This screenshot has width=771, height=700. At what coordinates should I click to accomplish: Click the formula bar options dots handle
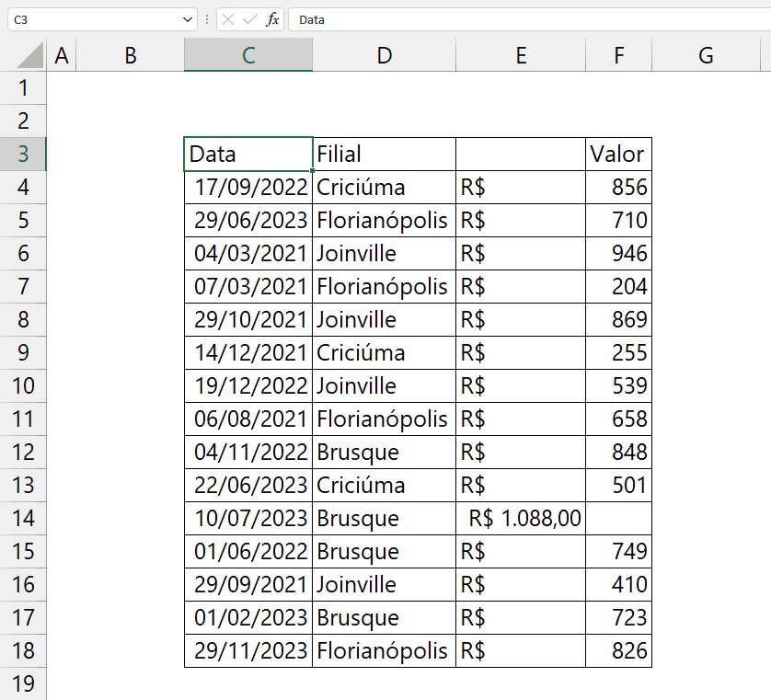207,19
